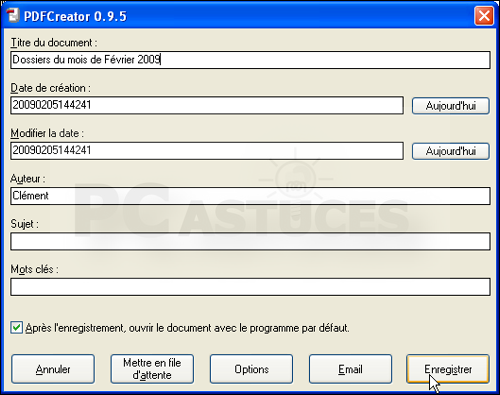Set creation date with Aujourd'hui button
The width and height of the screenshot is (500, 395).
click(451, 106)
